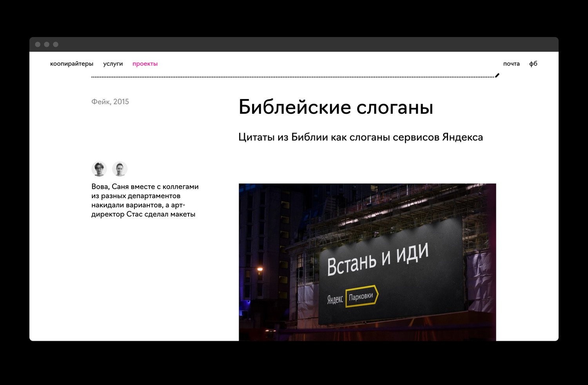Open the коопирайтеры navigation link
The width and height of the screenshot is (588, 385).
coord(72,64)
